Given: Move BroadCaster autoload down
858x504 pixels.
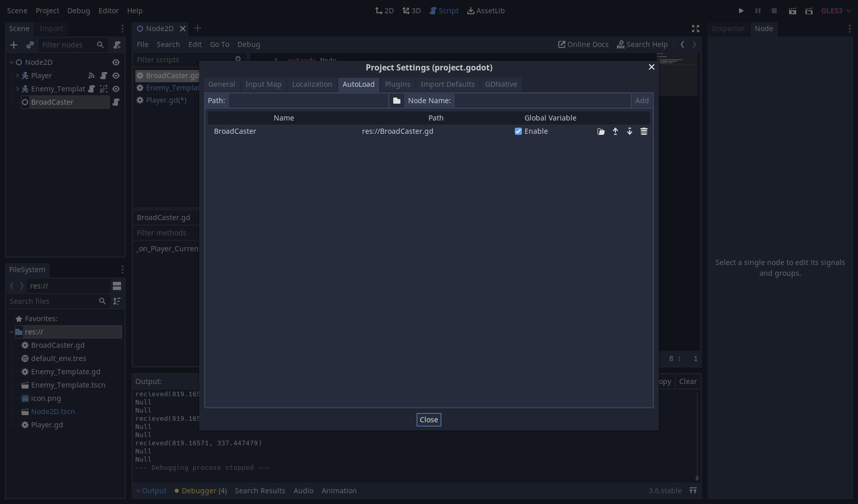Looking at the screenshot, I should tap(630, 131).
